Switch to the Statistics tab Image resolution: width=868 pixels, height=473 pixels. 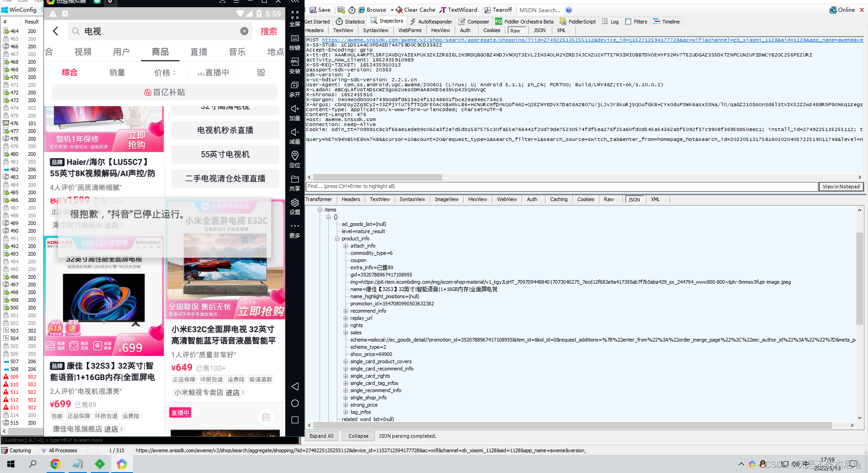350,21
